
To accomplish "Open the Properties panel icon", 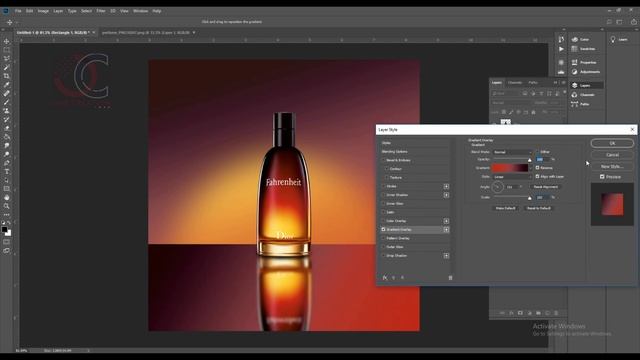I will [x=575, y=62].
